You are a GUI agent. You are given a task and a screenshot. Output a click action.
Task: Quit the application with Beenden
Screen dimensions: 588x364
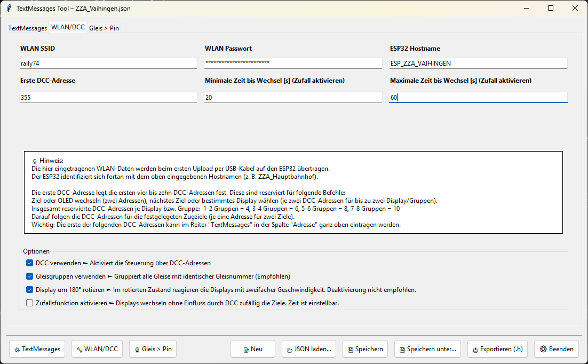(556, 349)
